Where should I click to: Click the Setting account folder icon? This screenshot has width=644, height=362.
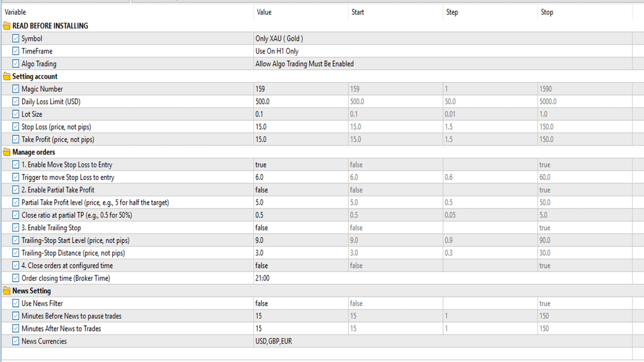pyautogui.click(x=7, y=76)
